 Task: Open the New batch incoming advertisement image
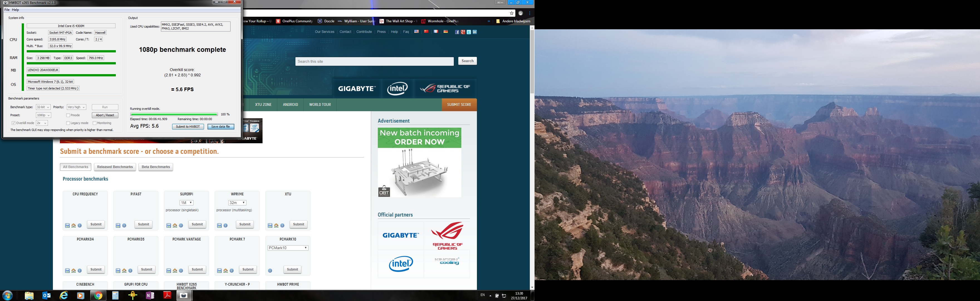click(x=420, y=162)
